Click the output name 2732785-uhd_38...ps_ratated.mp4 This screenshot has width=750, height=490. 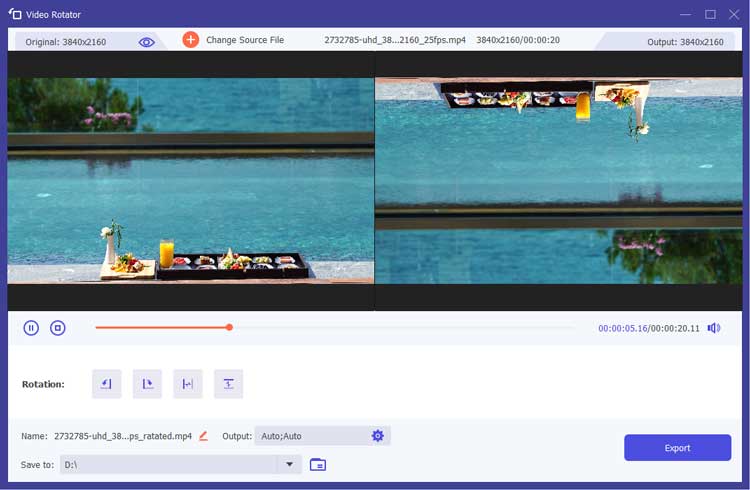tap(123, 436)
